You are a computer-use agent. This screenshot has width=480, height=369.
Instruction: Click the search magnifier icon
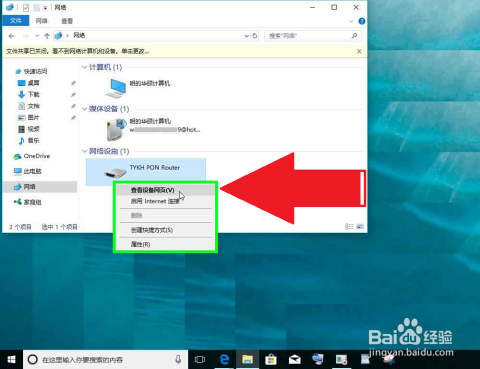click(354, 36)
